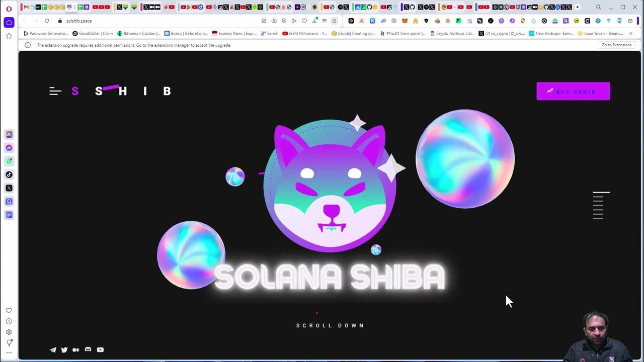Open sidebar three-dot more options

point(9,353)
